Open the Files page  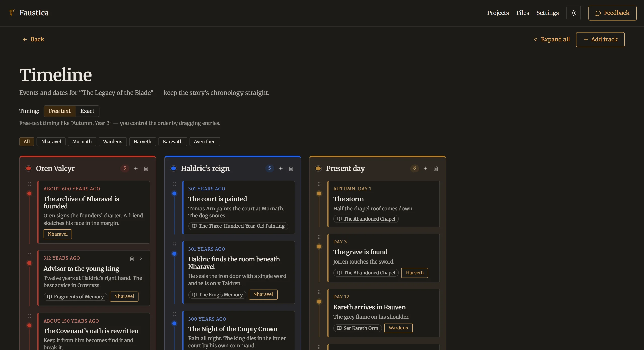pyautogui.click(x=522, y=13)
